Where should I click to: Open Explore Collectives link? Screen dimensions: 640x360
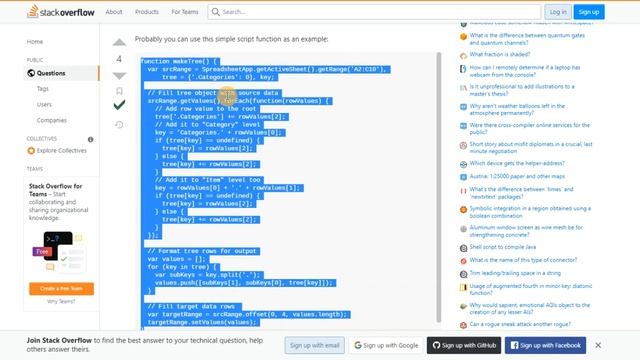pyautogui.click(x=62, y=151)
